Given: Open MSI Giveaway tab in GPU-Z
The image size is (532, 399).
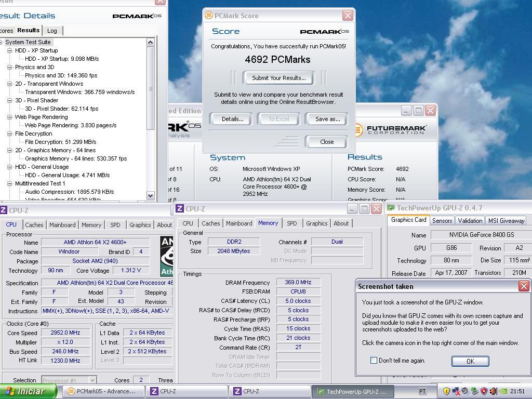Looking at the screenshot, I should coord(506,220).
